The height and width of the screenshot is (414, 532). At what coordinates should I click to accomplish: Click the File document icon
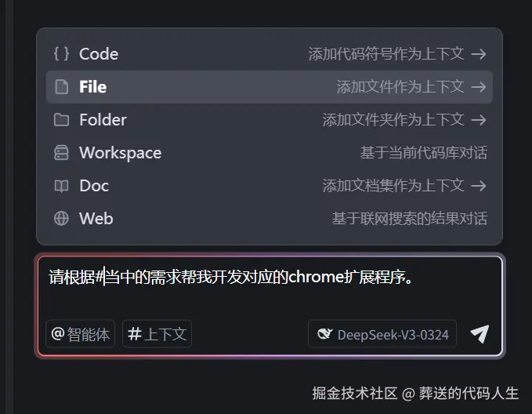click(61, 87)
